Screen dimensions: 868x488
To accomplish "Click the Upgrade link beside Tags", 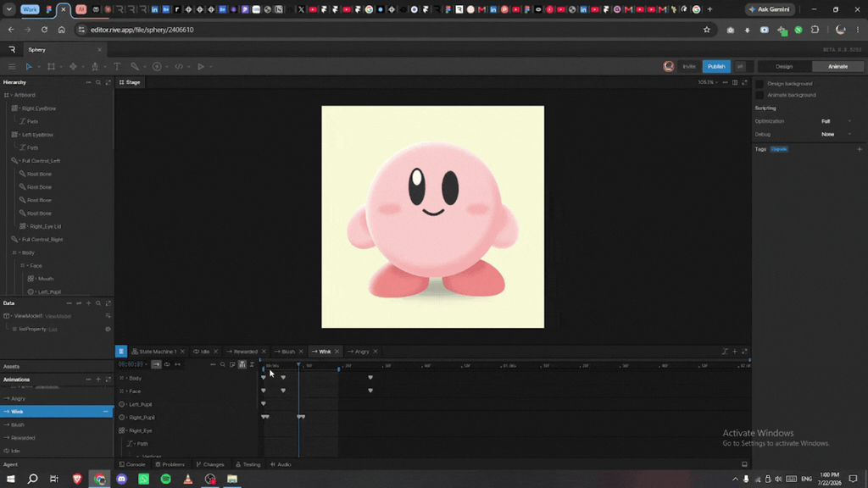I will [779, 149].
